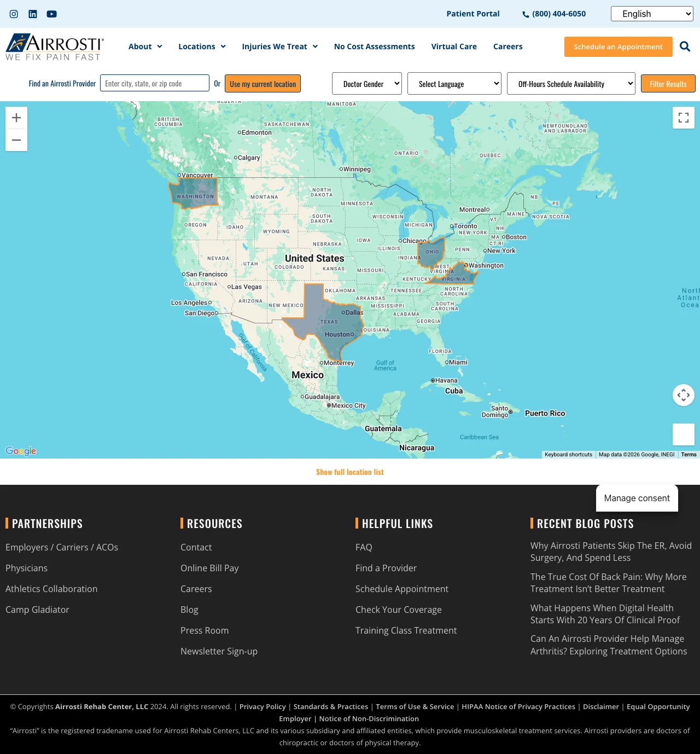The image size is (700, 754).
Task: Open the map Terms link
Action: coord(689,455)
